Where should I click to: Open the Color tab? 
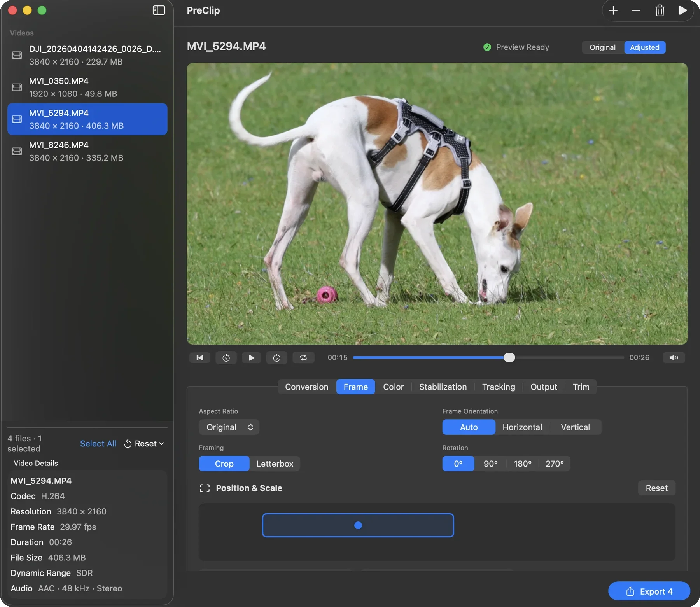coord(393,387)
